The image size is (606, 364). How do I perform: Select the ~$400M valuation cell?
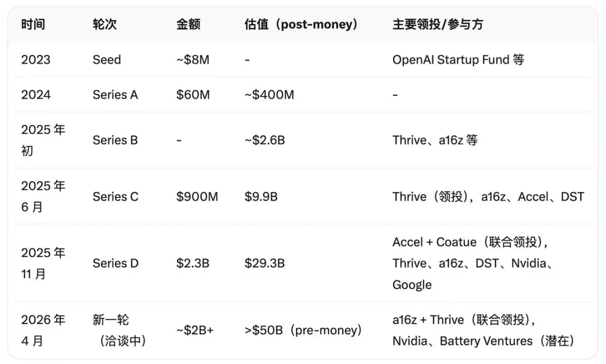pos(269,95)
